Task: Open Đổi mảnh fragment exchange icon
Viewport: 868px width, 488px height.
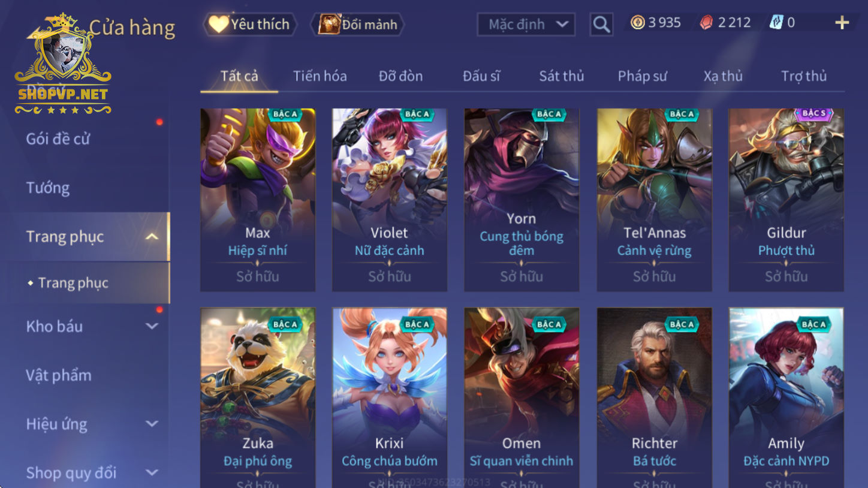Action: pyautogui.click(x=358, y=25)
